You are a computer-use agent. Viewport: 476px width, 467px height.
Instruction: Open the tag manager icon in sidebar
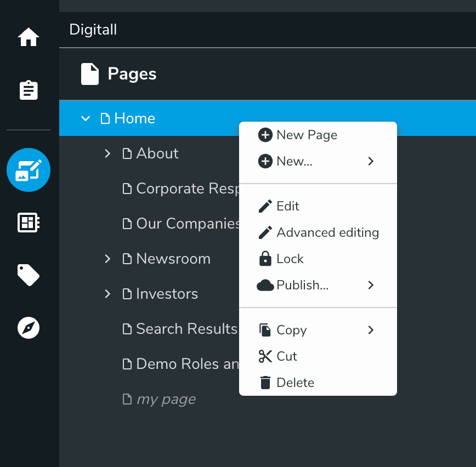pos(29,275)
